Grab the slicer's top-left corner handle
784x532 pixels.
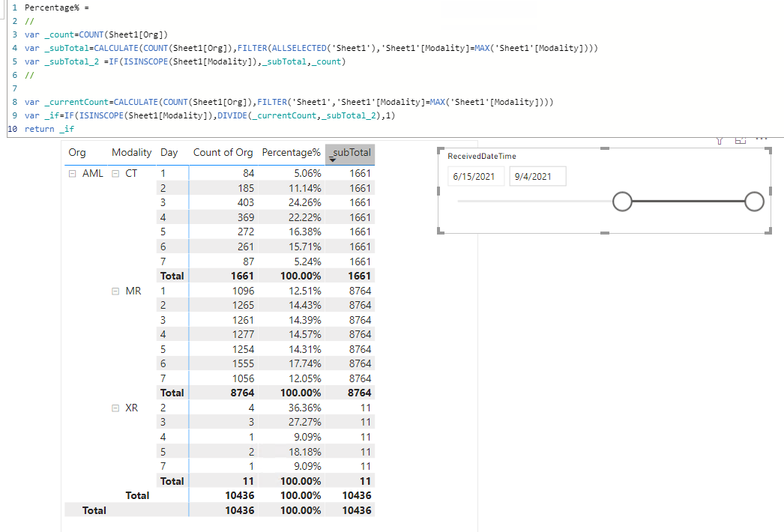pyautogui.click(x=441, y=151)
